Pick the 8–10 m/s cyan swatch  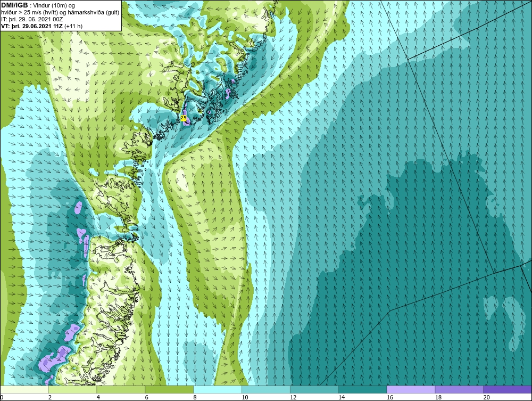[218, 389]
